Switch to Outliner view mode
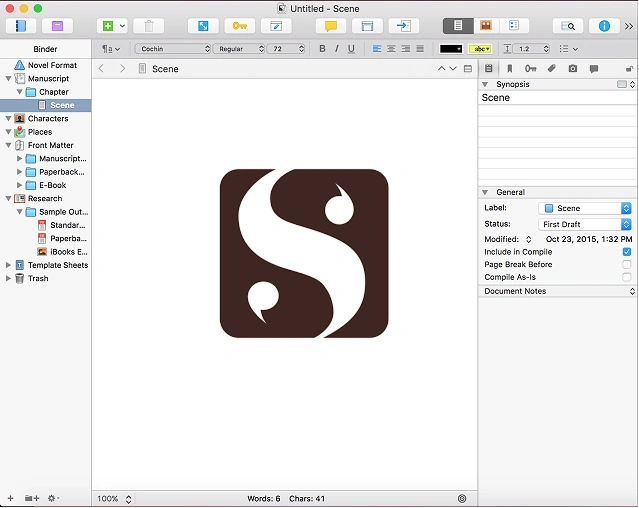The image size is (639, 508). click(x=514, y=26)
